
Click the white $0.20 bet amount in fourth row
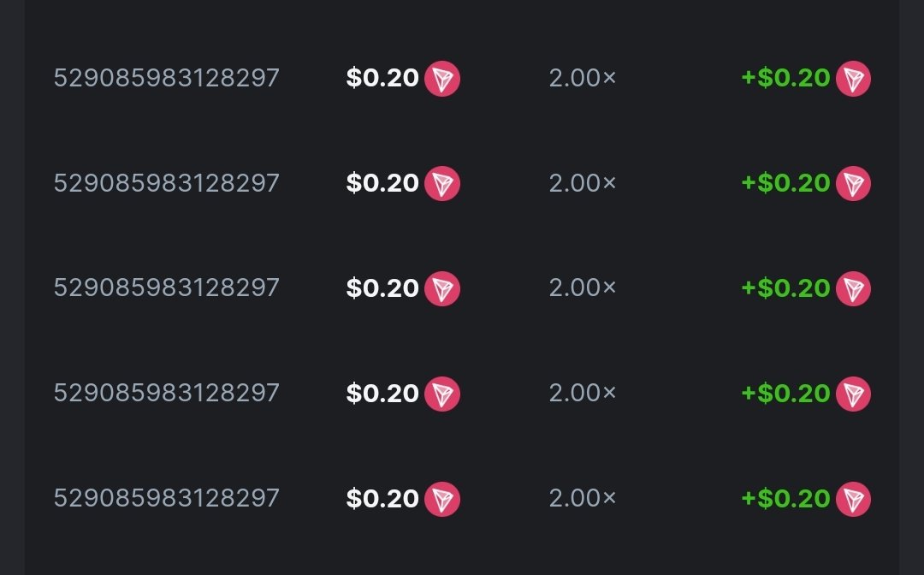(x=382, y=394)
